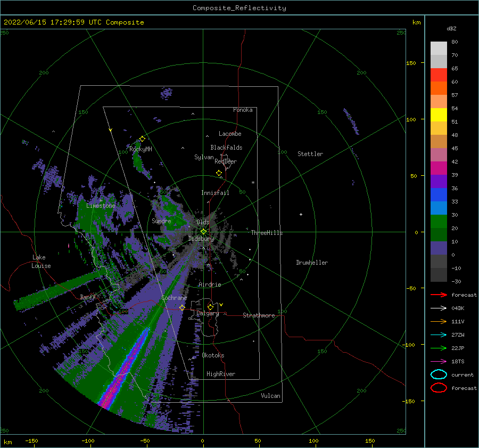Viewport: 479px width, 448px height.
Task: Click the Blackfalds label
Action: point(226,148)
